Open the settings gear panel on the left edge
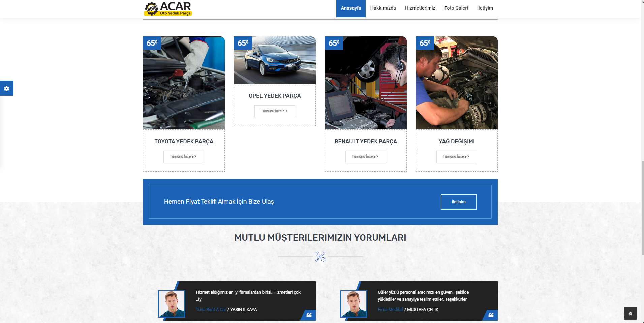 coord(7,88)
